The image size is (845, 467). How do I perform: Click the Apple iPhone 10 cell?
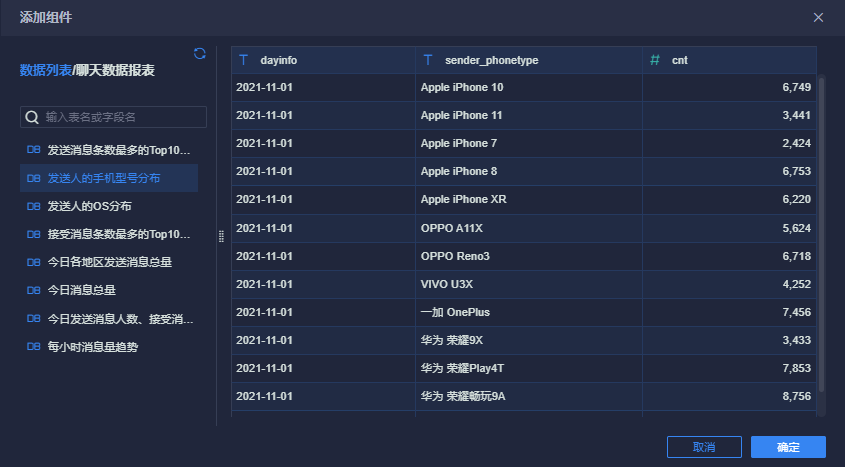[x=529, y=87]
